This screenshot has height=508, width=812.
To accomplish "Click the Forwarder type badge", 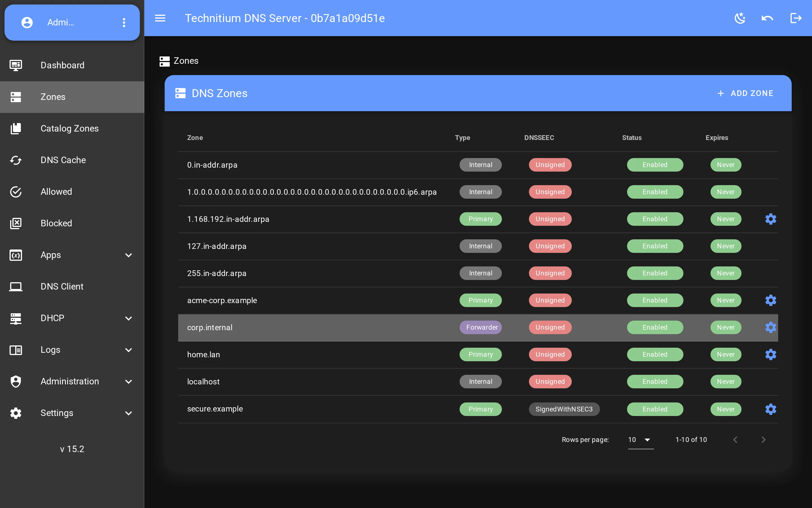I will click(x=480, y=328).
